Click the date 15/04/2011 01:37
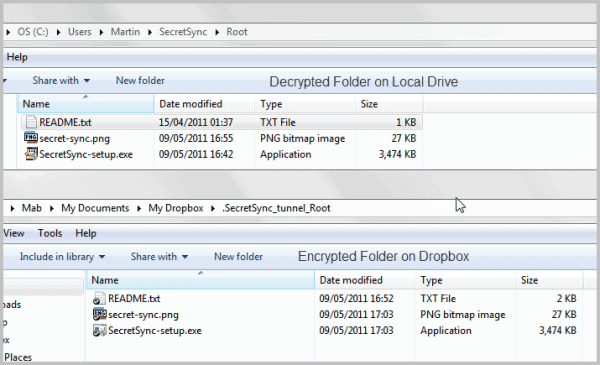 click(196, 122)
